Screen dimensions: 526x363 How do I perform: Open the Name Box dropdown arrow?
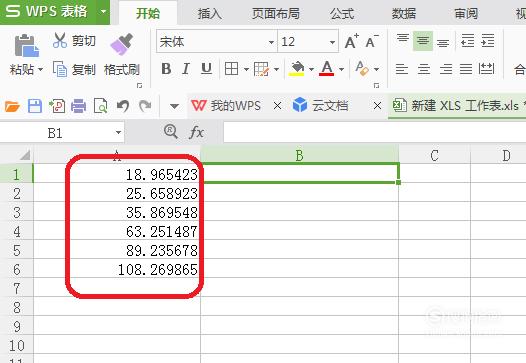tap(118, 133)
